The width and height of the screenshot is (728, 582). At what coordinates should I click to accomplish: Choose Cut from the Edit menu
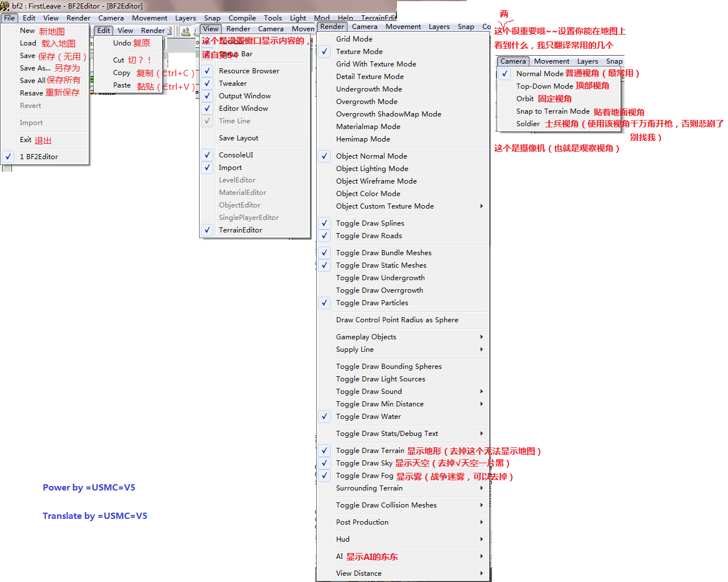click(129, 60)
